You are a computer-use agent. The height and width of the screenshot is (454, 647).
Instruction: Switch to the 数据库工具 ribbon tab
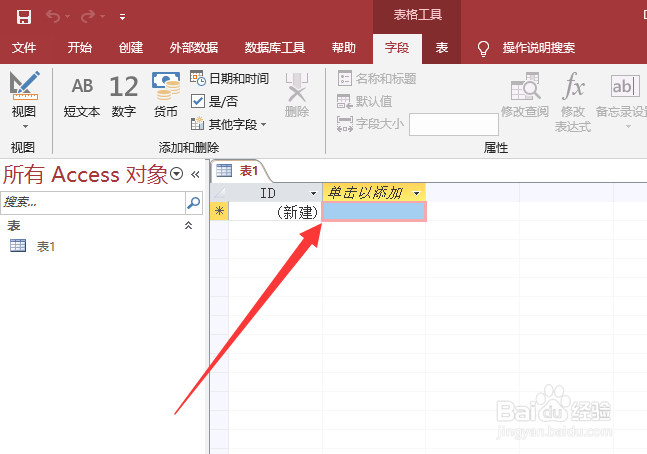pyautogui.click(x=274, y=48)
